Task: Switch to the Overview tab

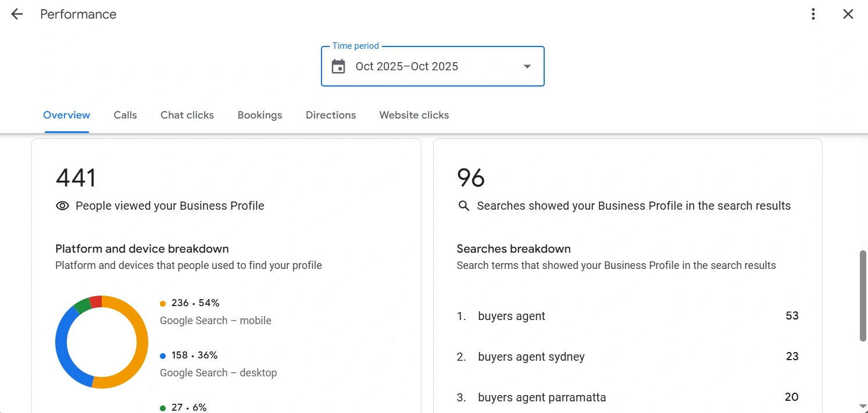Action: 67,115
